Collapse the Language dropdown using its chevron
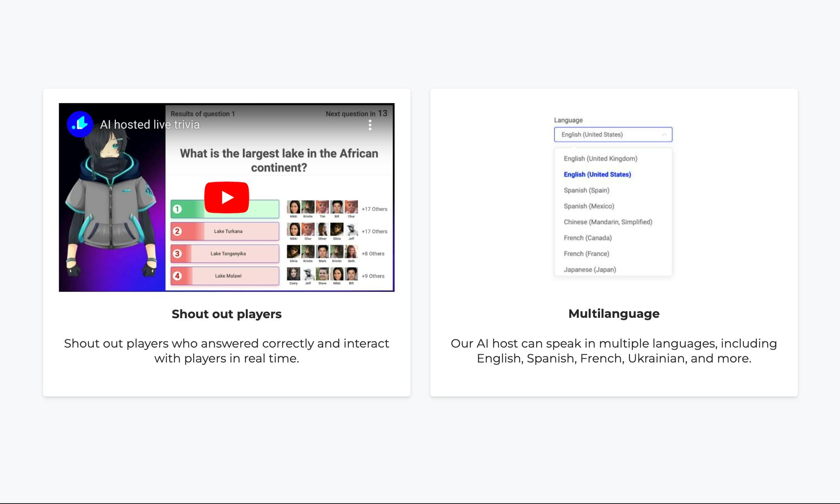 coord(664,134)
